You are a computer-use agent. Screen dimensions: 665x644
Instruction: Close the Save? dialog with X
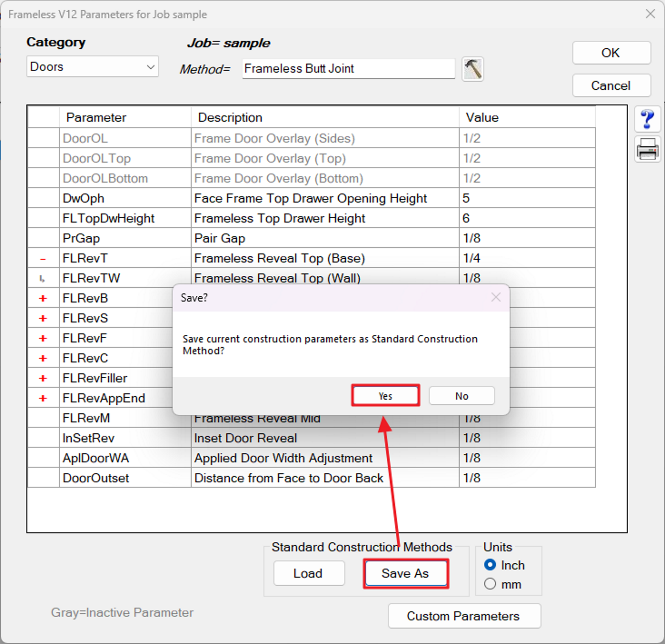tap(496, 297)
